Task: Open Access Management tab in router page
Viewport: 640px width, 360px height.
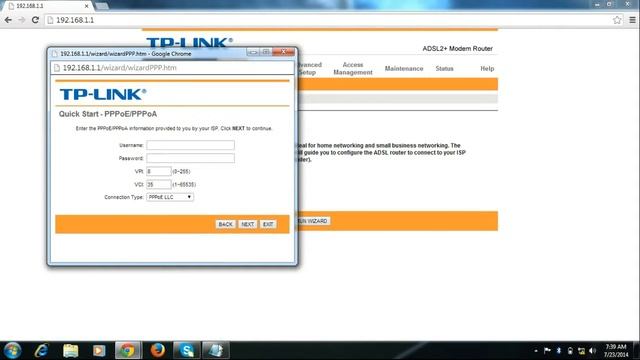Action: click(x=353, y=69)
